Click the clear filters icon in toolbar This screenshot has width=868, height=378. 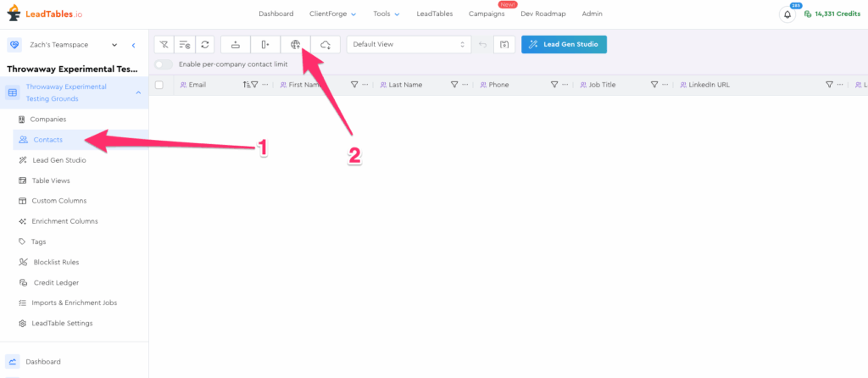coord(164,44)
